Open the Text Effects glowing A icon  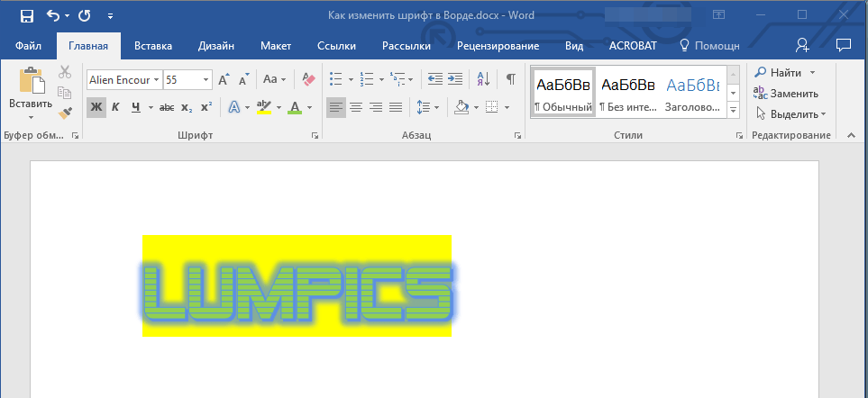233,108
